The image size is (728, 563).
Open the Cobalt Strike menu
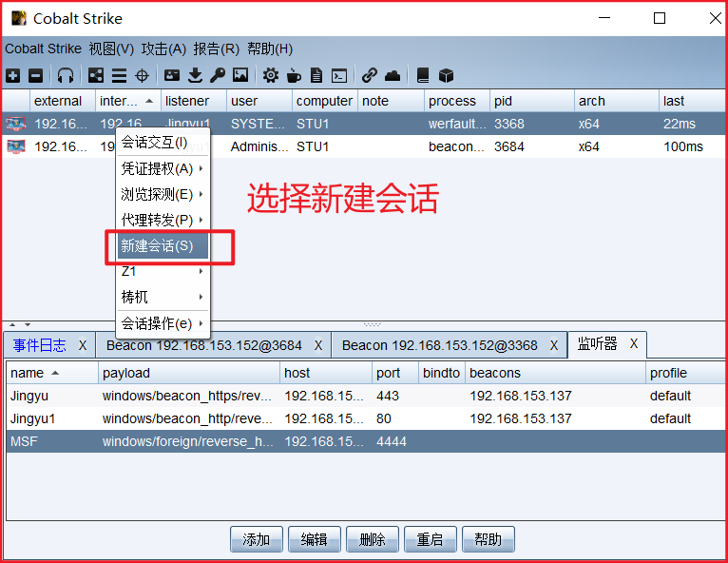(43, 49)
